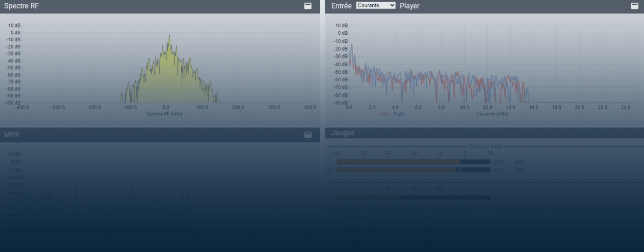Collapse the Entrée Player panel
The image size is (644, 252).
[634, 6]
